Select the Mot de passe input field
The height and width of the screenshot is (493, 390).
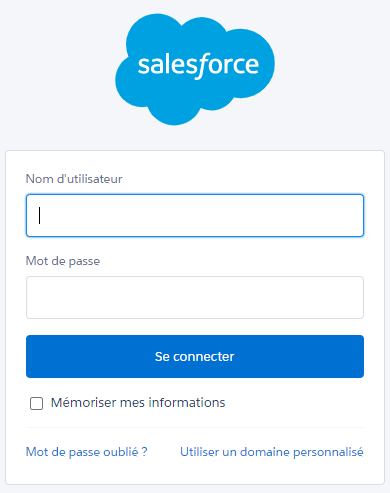coord(195,297)
